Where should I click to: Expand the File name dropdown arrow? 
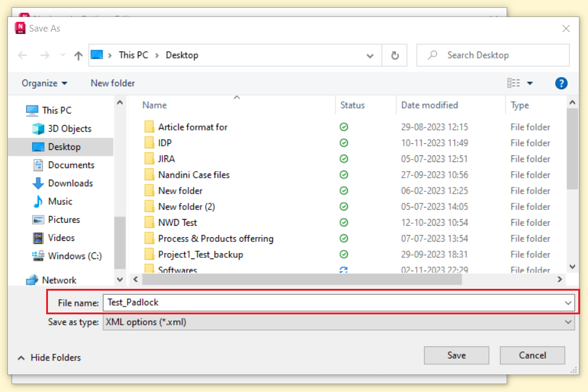[x=568, y=303]
